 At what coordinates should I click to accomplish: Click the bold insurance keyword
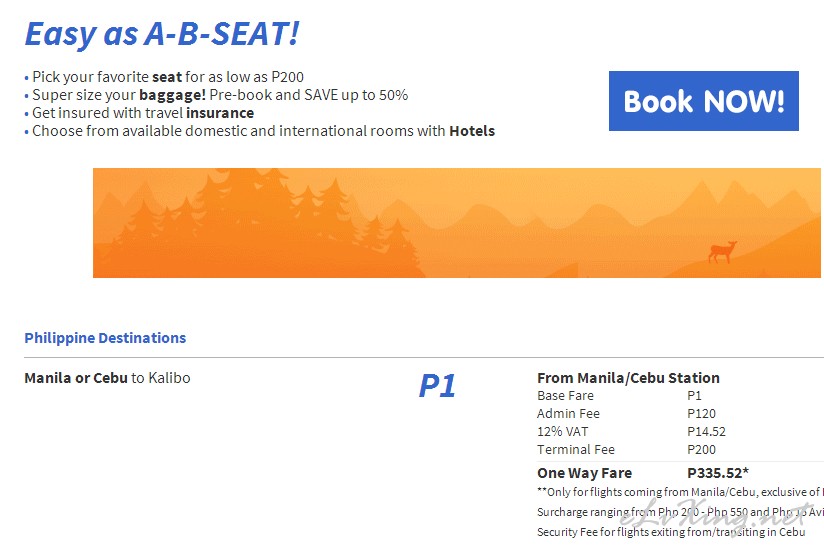click(x=220, y=113)
